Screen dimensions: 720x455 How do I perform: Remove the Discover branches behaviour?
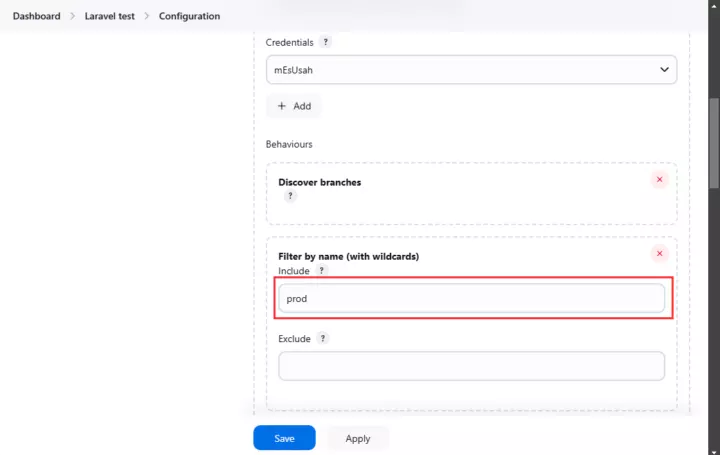tap(659, 180)
